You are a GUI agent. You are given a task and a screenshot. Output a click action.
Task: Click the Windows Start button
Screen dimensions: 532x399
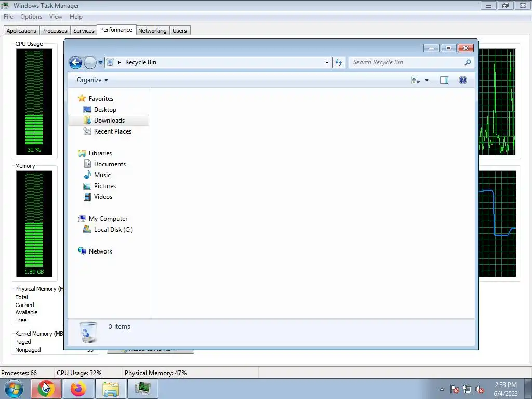[14, 389]
